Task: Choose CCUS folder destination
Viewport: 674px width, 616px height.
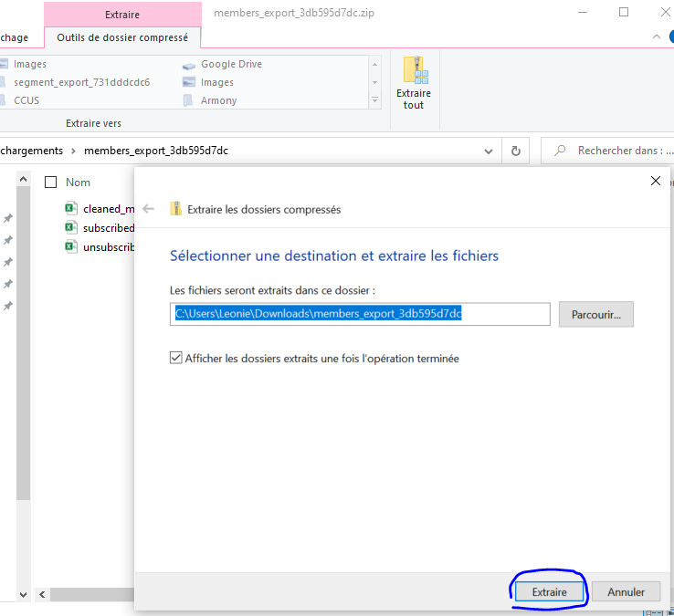Action: pos(26,100)
